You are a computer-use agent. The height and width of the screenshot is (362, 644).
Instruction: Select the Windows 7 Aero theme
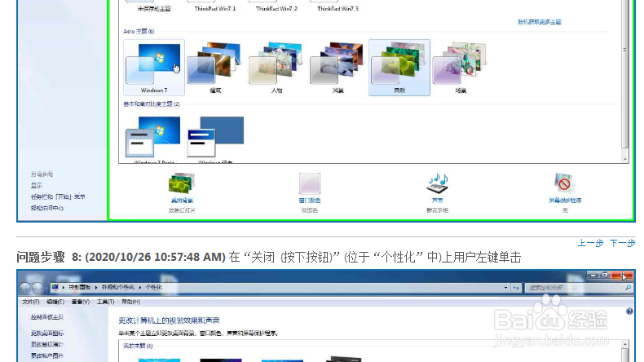(x=154, y=68)
